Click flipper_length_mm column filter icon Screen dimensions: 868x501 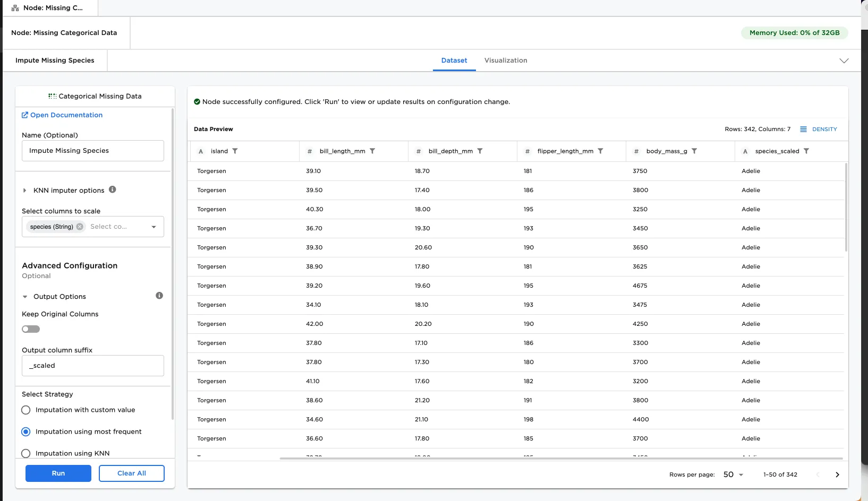[600, 151]
